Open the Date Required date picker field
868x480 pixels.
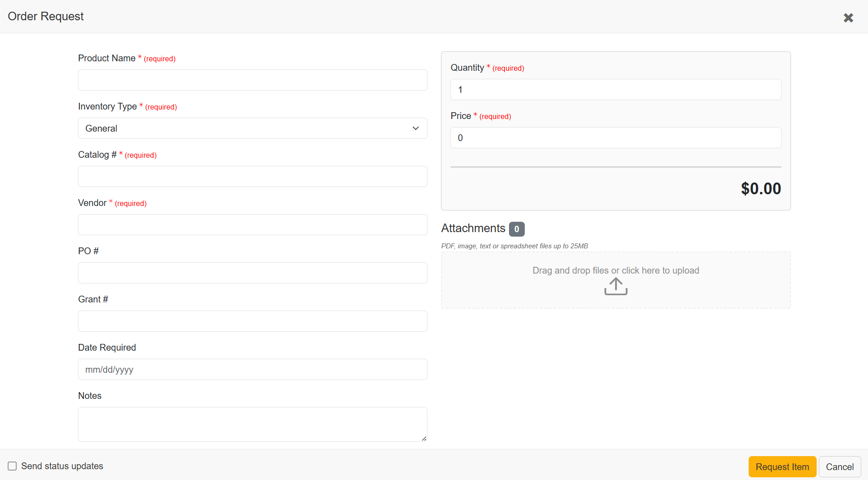[x=252, y=369]
